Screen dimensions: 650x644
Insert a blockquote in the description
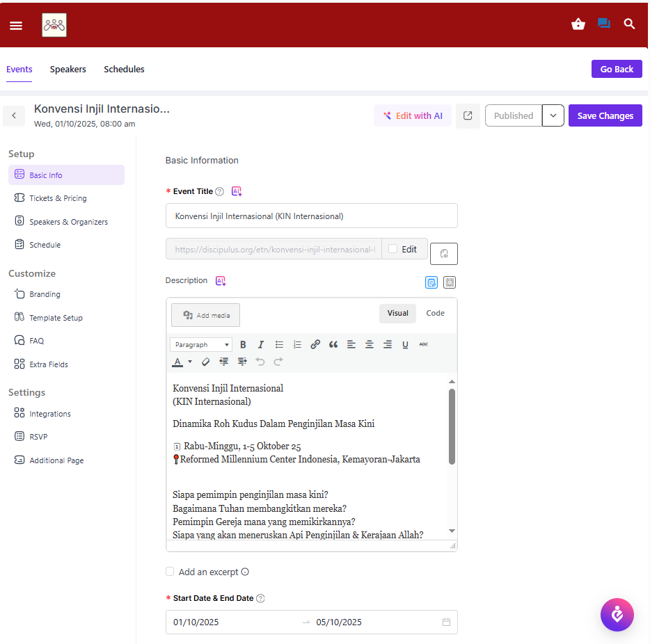[333, 344]
